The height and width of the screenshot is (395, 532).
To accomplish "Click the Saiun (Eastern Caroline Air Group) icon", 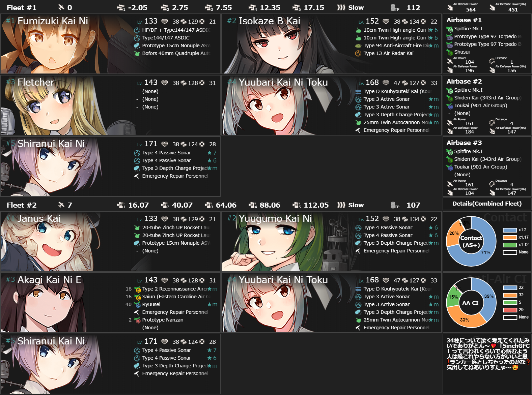I will [x=137, y=297].
